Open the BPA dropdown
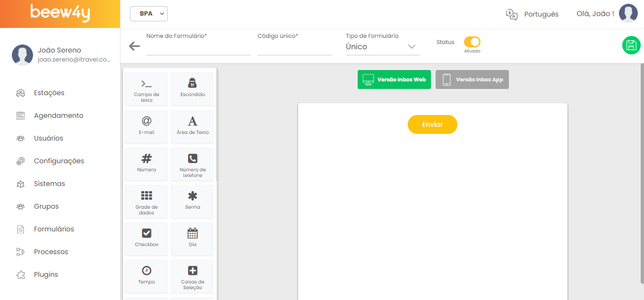The width and height of the screenshot is (644, 300). (x=149, y=14)
